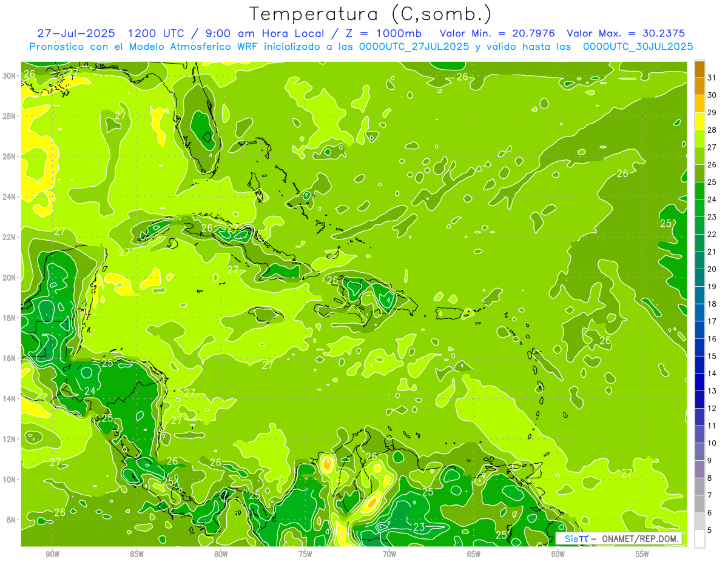Click legend scale value '10'
This screenshot has width=728, height=562.
click(713, 443)
